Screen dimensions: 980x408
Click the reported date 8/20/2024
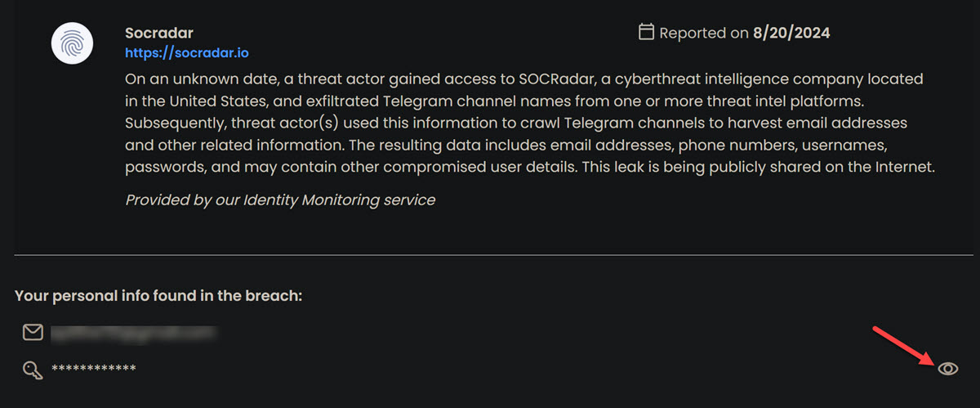pyautogui.click(x=791, y=33)
